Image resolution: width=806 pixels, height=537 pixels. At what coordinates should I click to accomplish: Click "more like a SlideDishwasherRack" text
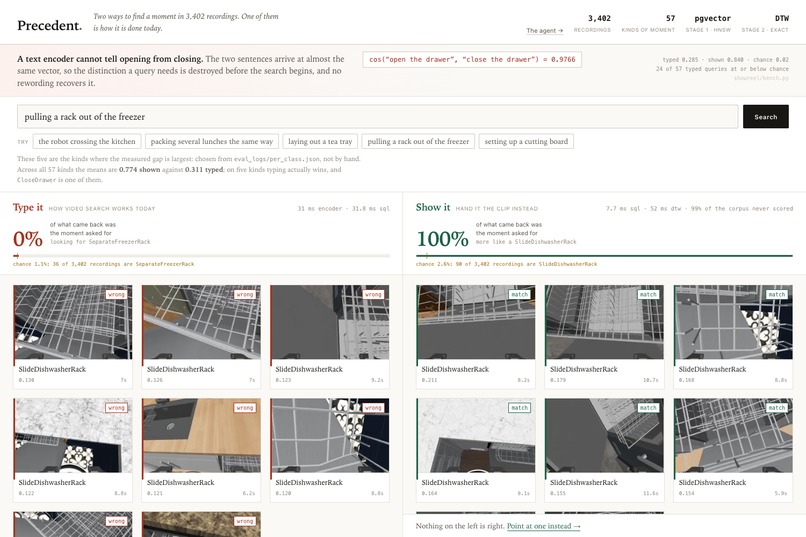526,242
